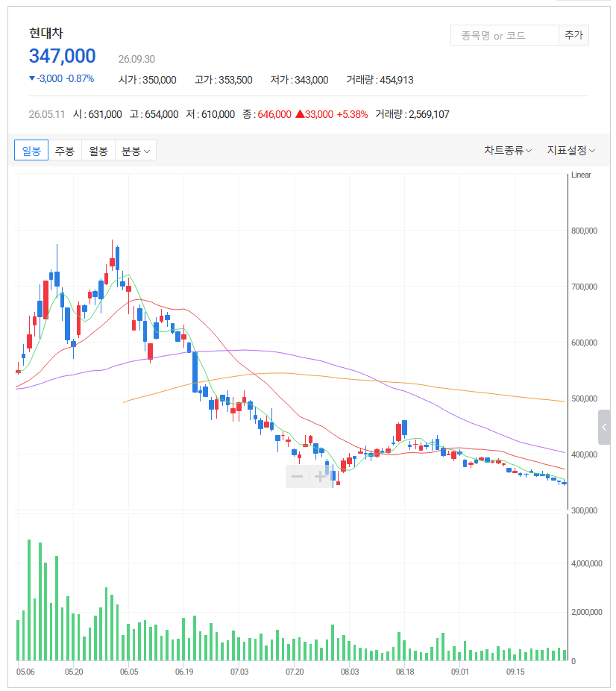The height and width of the screenshot is (691, 616).
Task: Switch to the 주봉 weekly chart tab
Action: 65,150
